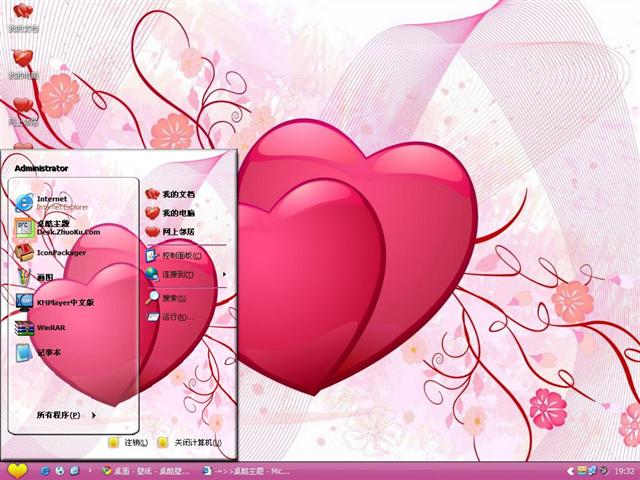
Task: Open 我的文档 in the Start menu
Action: point(170,194)
